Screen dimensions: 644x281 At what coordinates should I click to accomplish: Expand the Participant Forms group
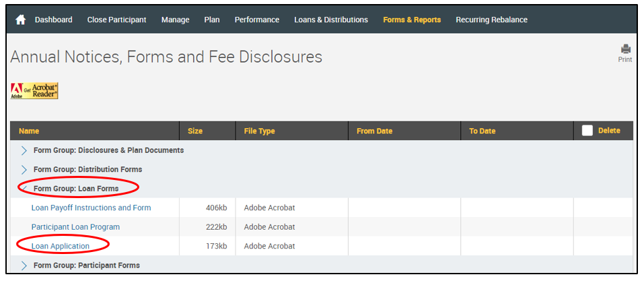pyautogui.click(x=24, y=266)
